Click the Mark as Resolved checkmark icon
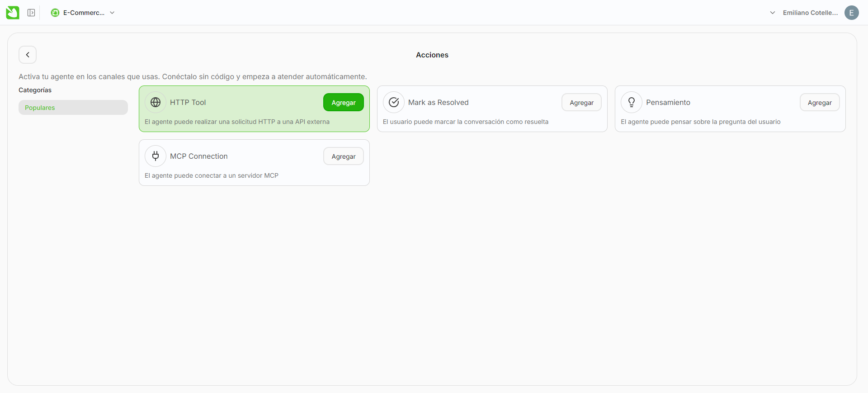The width and height of the screenshot is (868, 393). pyautogui.click(x=394, y=102)
